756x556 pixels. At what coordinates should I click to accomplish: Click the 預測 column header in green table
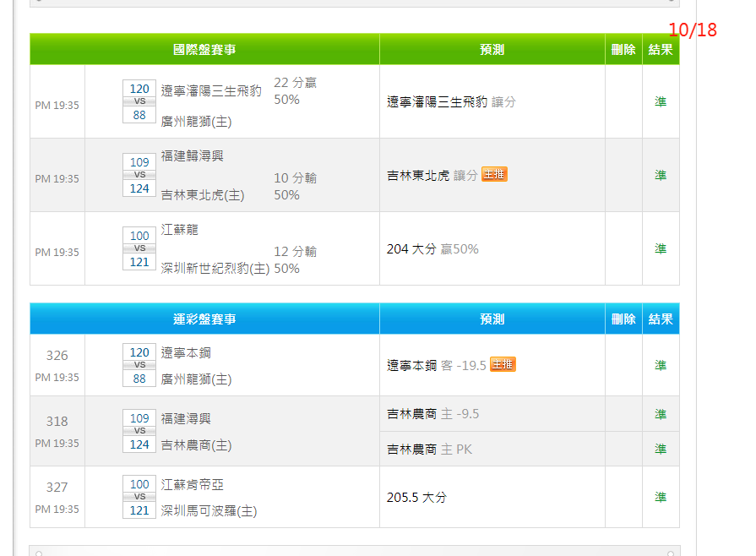click(x=492, y=50)
